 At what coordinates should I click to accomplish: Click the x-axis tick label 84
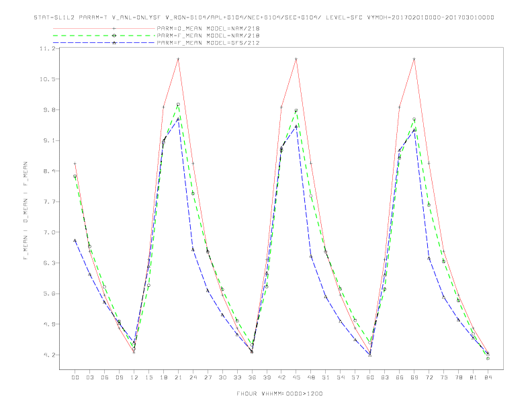pos(488,377)
